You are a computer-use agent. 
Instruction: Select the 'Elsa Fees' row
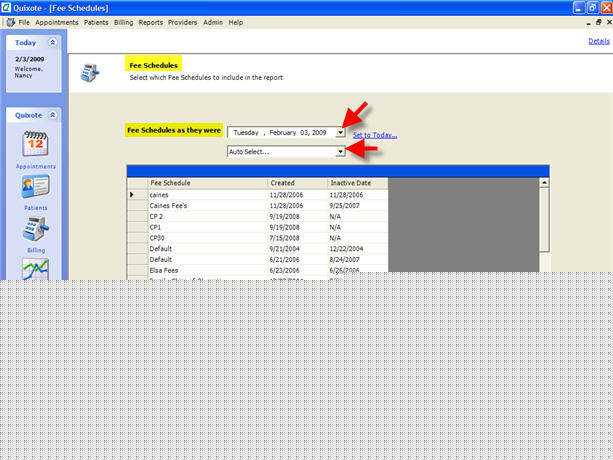point(258,270)
